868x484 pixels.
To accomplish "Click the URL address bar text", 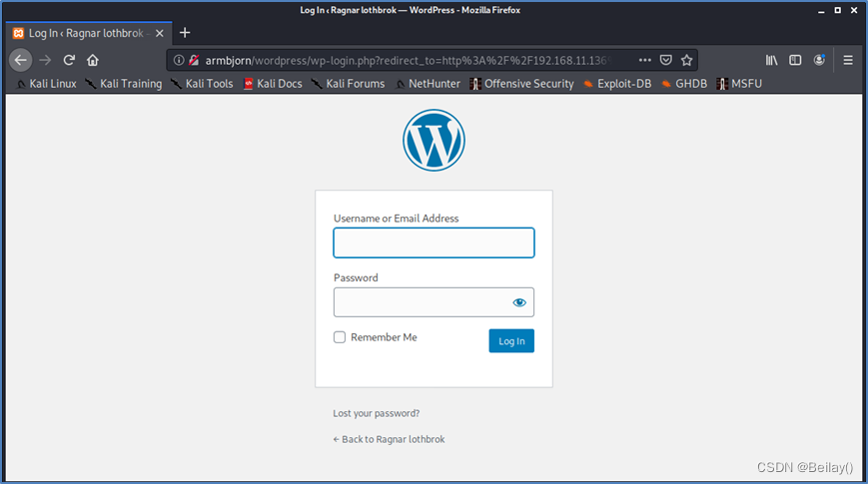I will click(408, 60).
